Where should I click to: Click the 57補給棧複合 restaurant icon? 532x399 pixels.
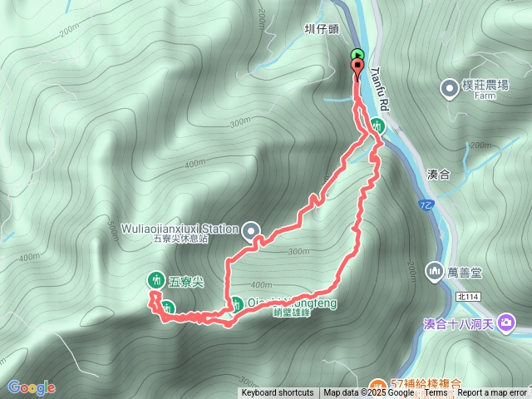point(377,387)
